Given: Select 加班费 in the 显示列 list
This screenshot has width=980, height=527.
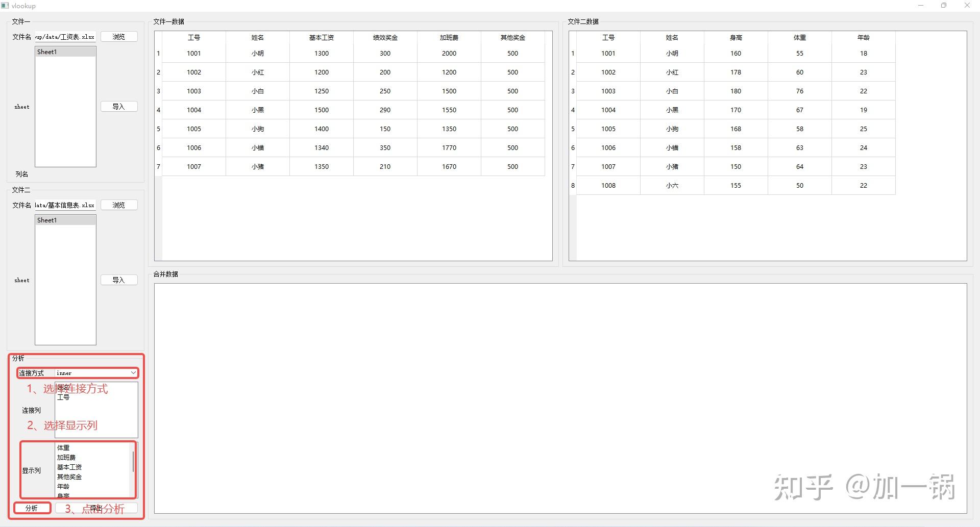Looking at the screenshot, I should tap(66, 457).
